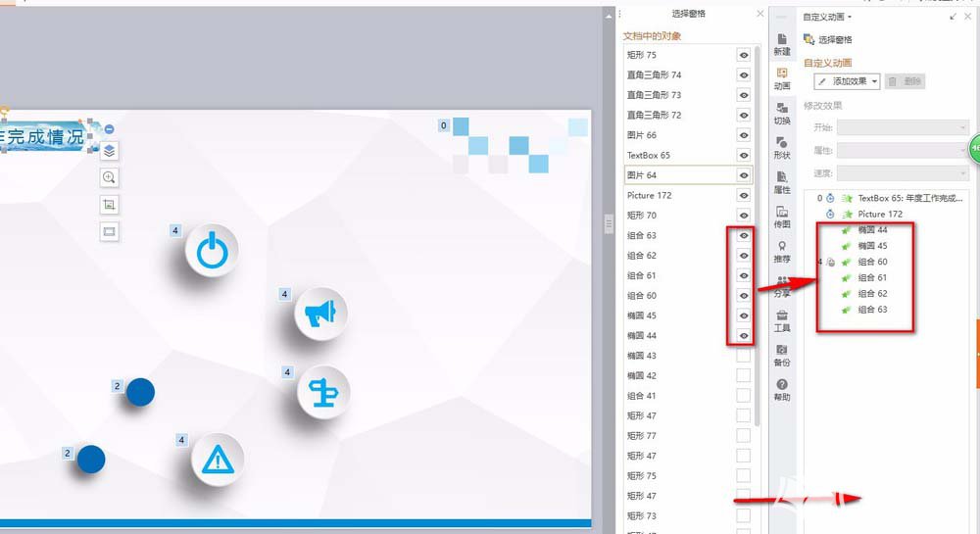Open the 自定义动画 pane title dropdown

(828, 17)
